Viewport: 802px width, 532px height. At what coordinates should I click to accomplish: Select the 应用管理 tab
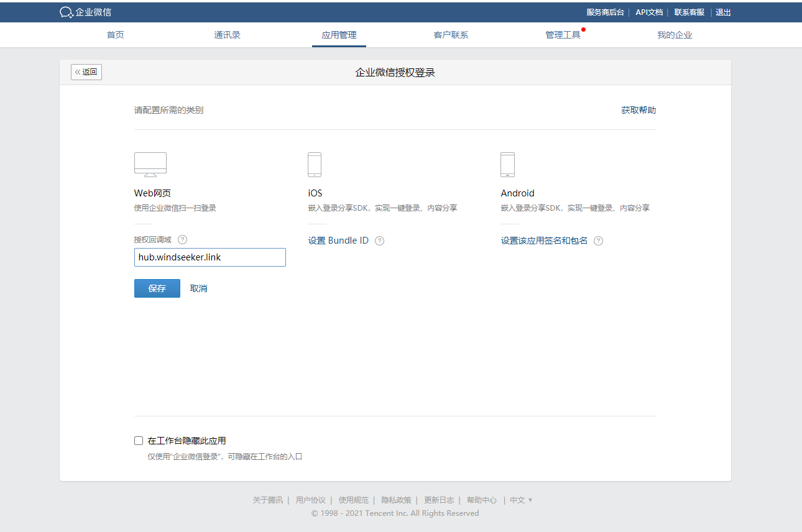[339, 35]
